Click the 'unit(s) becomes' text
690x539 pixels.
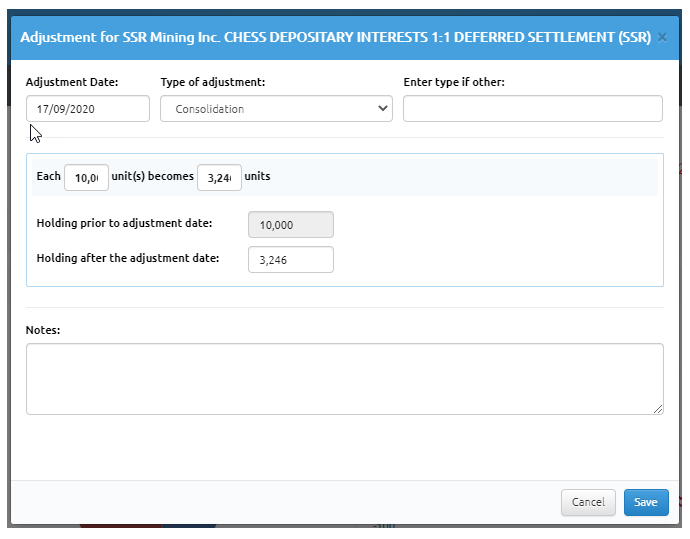[x=152, y=176]
